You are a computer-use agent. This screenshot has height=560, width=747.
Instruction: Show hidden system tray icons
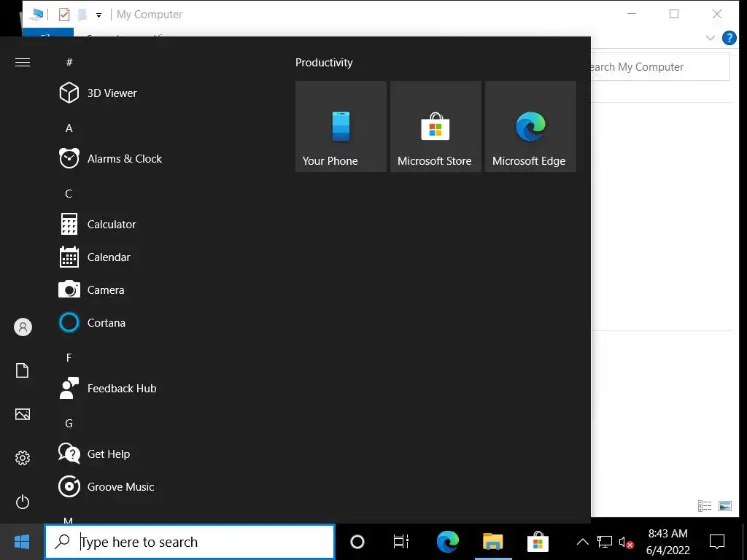(583, 542)
